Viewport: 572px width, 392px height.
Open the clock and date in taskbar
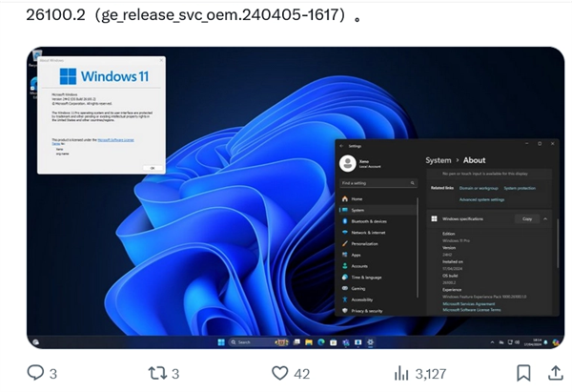point(533,342)
